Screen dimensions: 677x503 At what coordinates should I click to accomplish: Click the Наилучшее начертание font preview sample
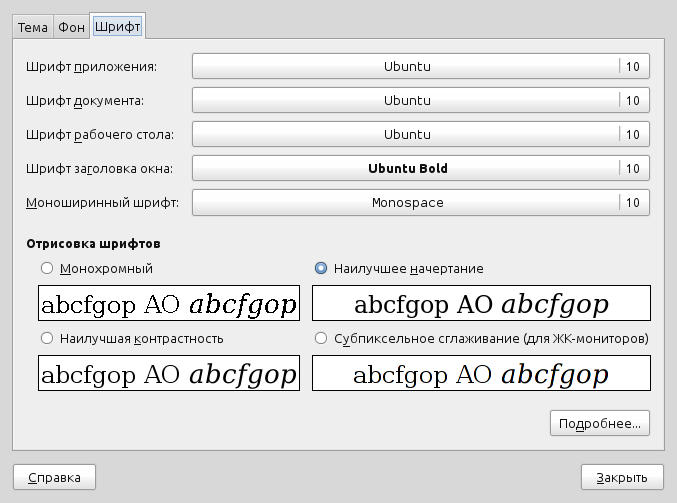click(x=481, y=303)
